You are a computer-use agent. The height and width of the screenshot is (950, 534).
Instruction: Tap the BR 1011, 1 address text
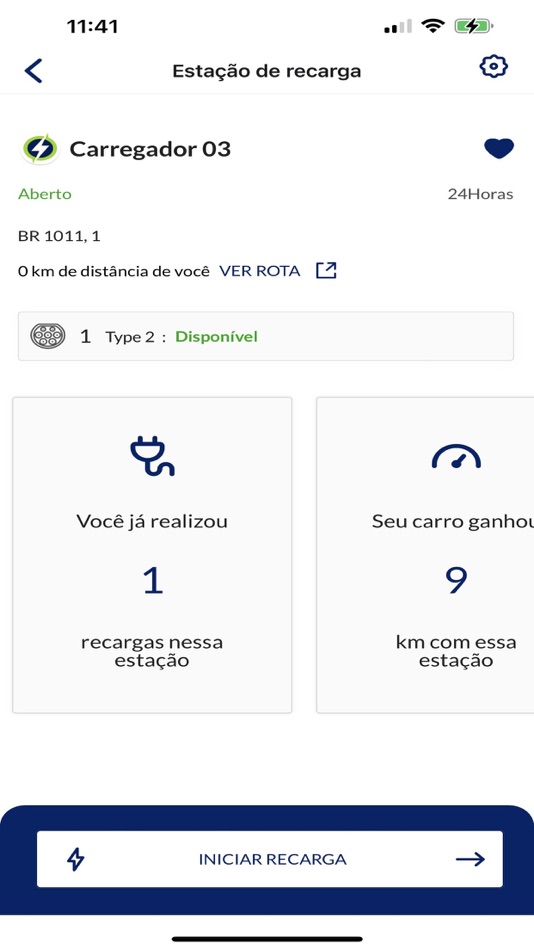[59, 236]
